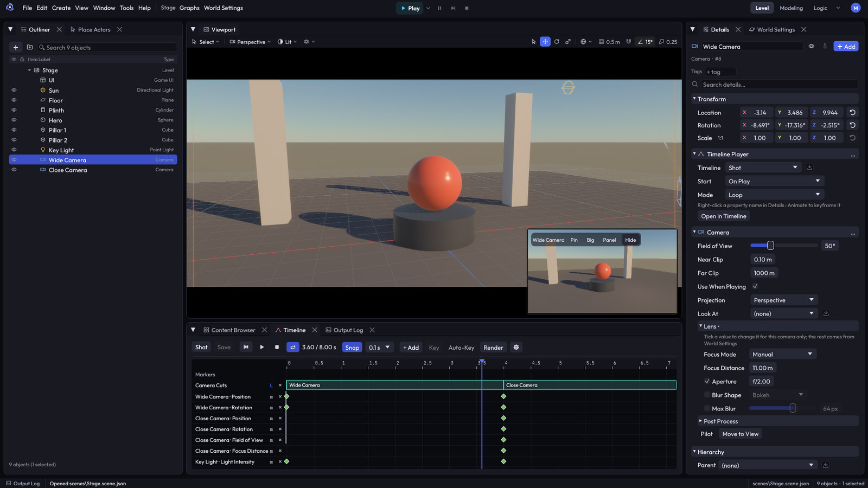Screen dimensions: 868x488
Task: Toggle Wide Camera visibility eye in Details
Action: click(812, 47)
